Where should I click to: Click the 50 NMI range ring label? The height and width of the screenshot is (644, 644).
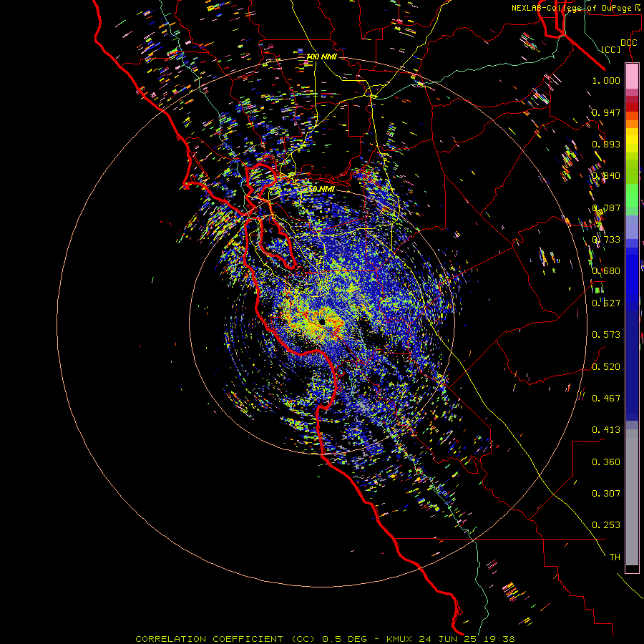point(321,189)
